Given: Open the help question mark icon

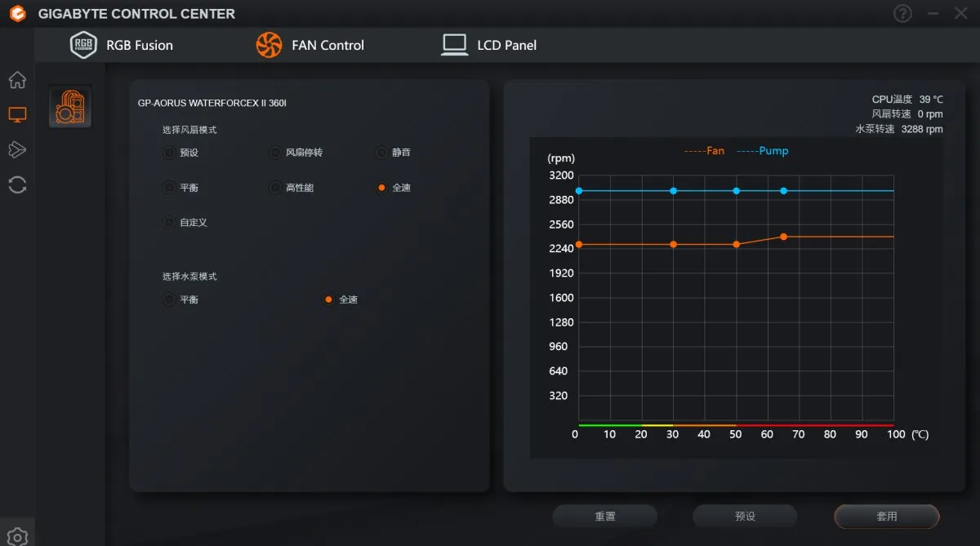Looking at the screenshot, I should coord(902,14).
